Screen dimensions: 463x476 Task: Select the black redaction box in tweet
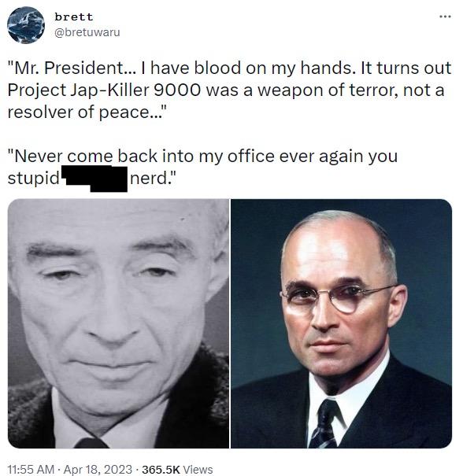(x=94, y=179)
